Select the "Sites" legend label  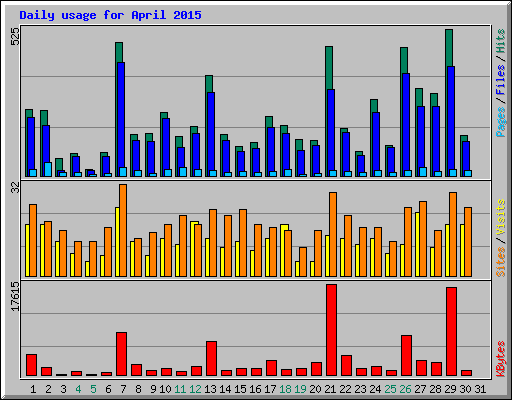pos(500,262)
